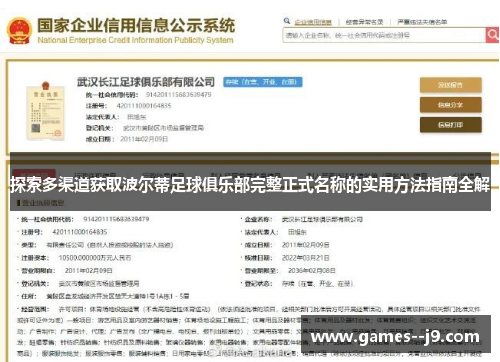The image size is (500, 362).
Task: Select registration number 420111000164835 in header
Action: [144, 106]
